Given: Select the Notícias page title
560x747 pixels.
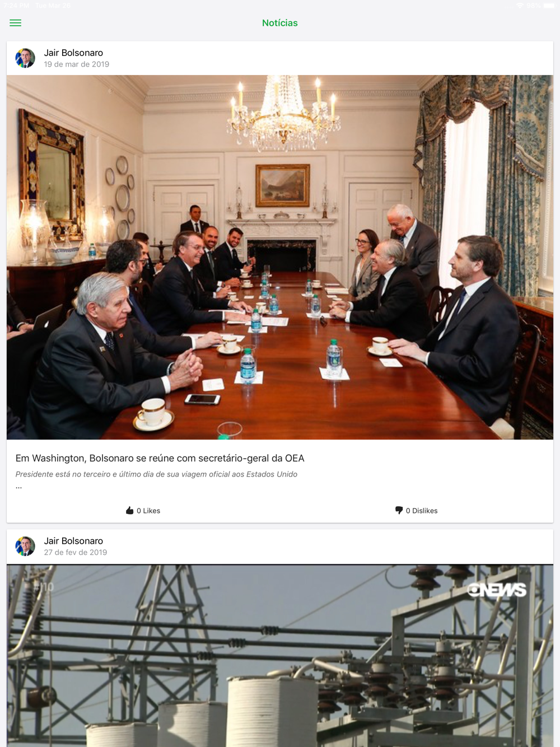Looking at the screenshot, I should tap(280, 23).
